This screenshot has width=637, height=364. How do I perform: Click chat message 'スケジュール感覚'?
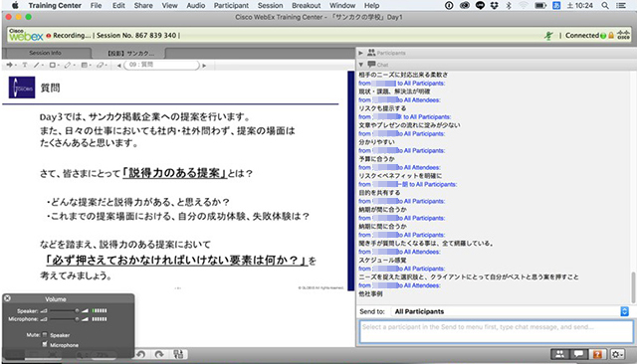coord(382,260)
